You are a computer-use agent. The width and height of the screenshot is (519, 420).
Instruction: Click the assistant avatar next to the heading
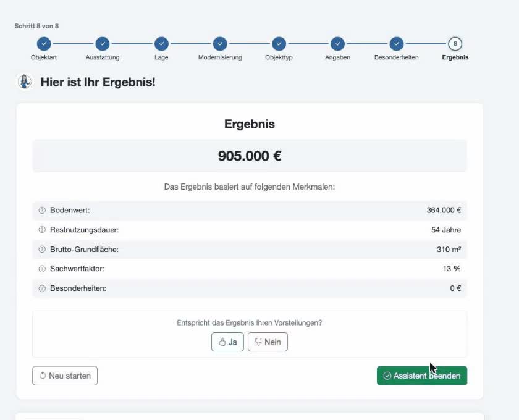(25, 82)
